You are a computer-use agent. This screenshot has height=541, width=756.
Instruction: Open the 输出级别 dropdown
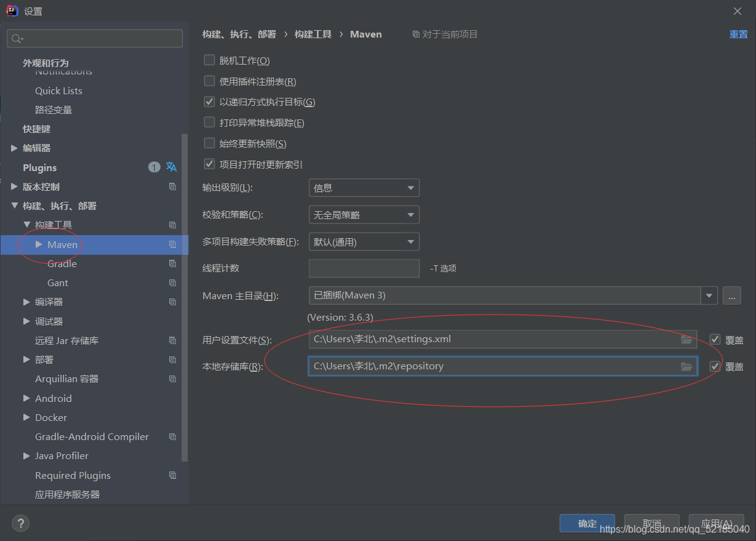tap(364, 188)
